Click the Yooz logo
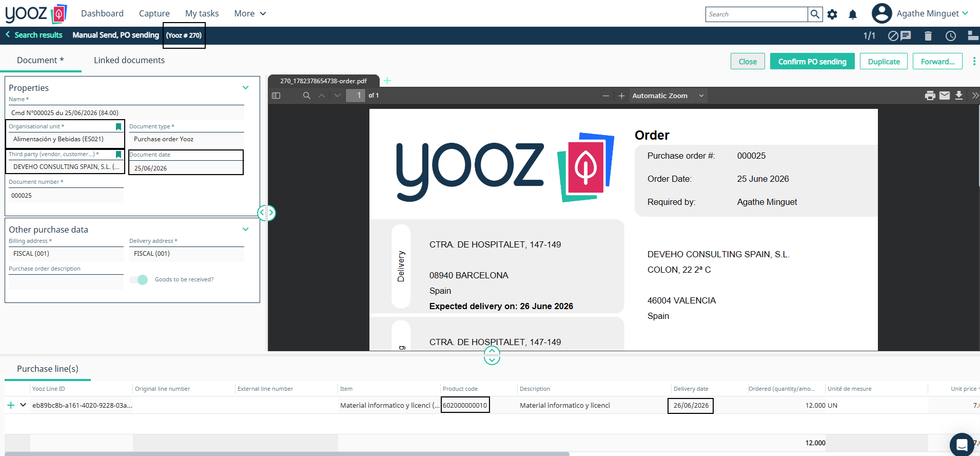The height and width of the screenshot is (456, 980). (36, 14)
